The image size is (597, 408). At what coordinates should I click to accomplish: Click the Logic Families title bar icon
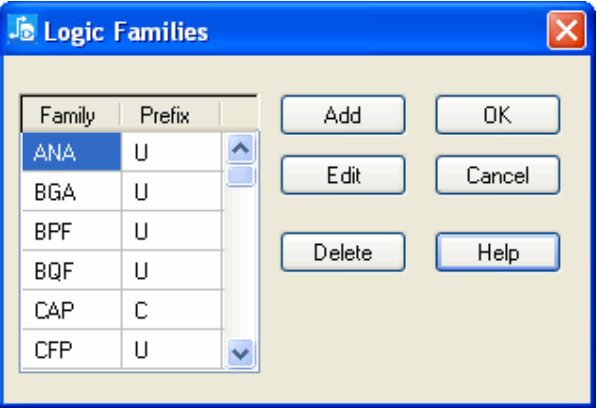click(x=22, y=30)
